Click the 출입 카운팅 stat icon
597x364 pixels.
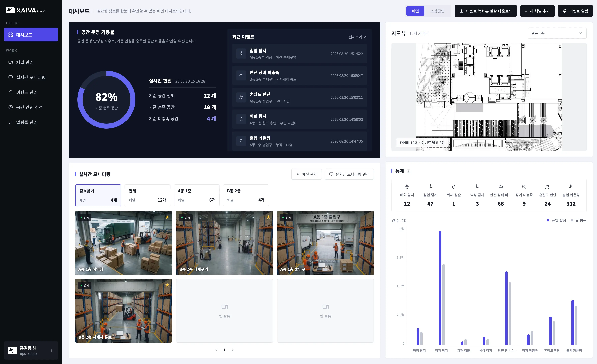coord(571,187)
